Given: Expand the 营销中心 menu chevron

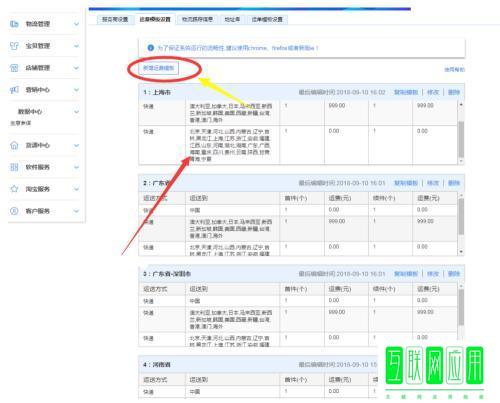Looking at the screenshot, I should pyautogui.click(x=76, y=90).
